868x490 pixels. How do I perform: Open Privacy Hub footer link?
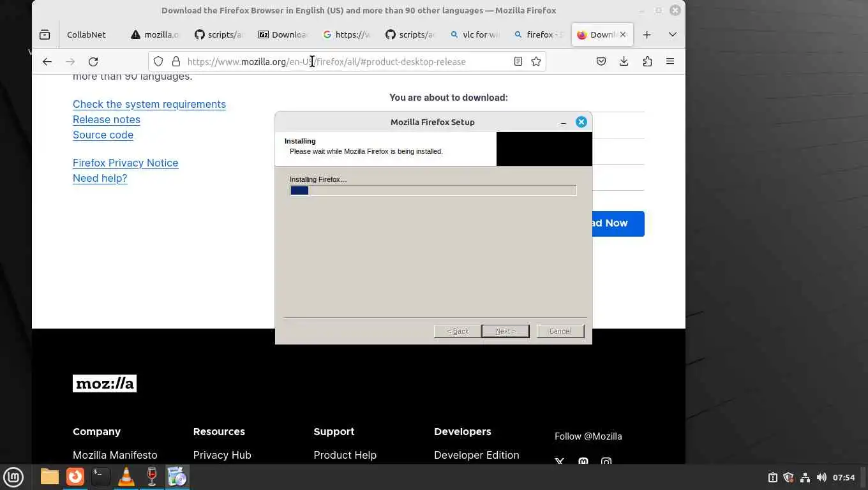[x=222, y=455]
